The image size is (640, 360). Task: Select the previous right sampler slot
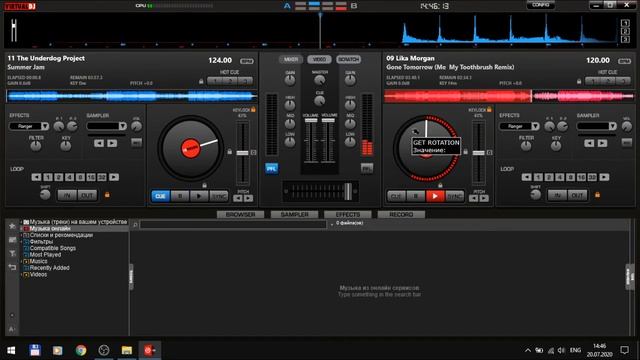589,143
